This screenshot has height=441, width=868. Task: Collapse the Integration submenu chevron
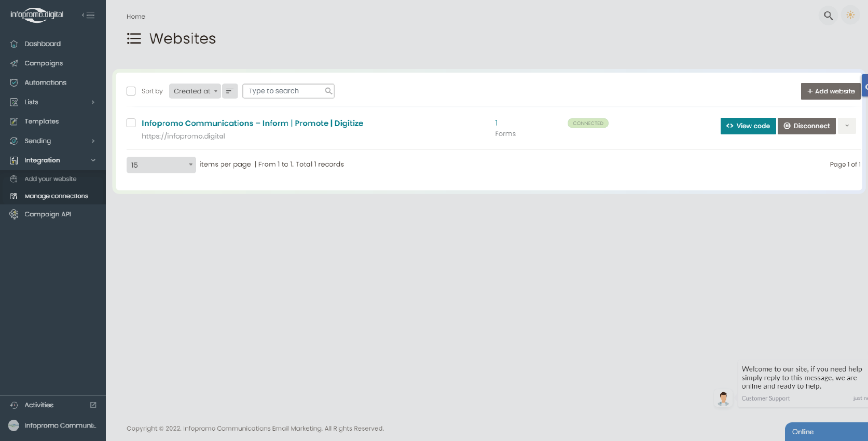93,160
